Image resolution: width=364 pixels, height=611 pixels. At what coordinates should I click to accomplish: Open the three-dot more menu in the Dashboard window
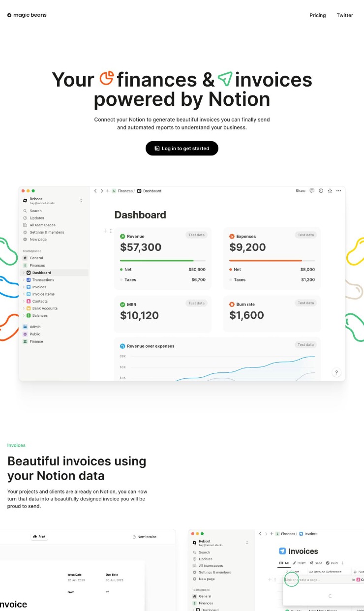pos(338,191)
